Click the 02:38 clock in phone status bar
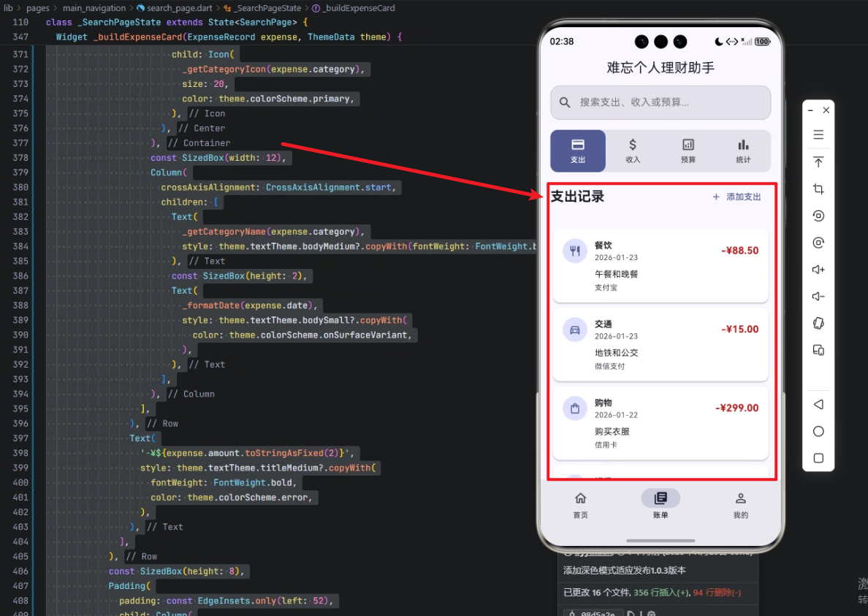 tap(561, 42)
